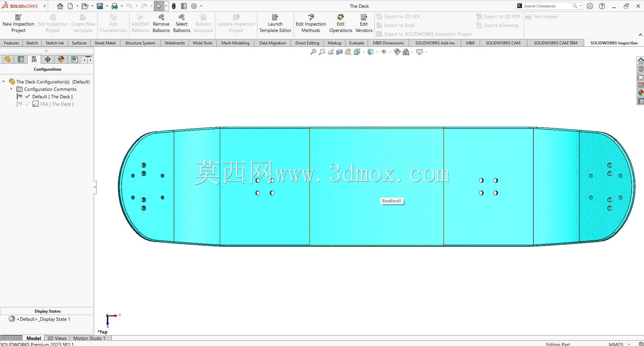Open View Orientation cube icon
This screenshot has width=644, height=346.
pos(357,52)
